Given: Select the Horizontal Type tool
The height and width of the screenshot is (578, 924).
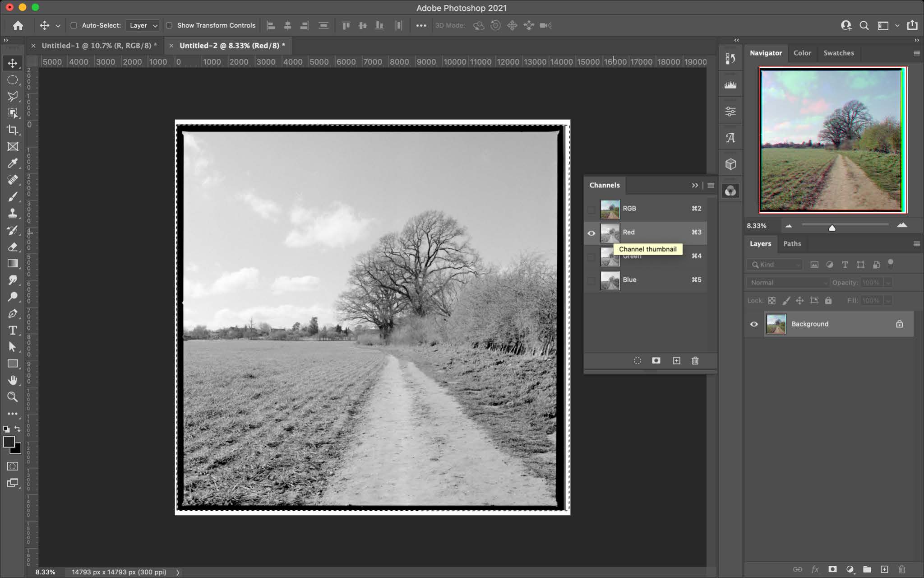Looking at the screenshot, I should point(13,330).
